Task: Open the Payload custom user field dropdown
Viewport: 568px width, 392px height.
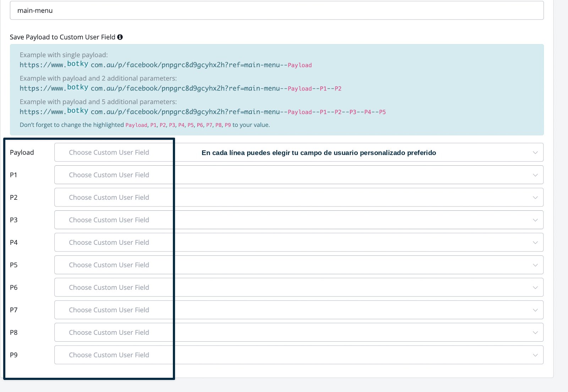Action: [299, 152]
